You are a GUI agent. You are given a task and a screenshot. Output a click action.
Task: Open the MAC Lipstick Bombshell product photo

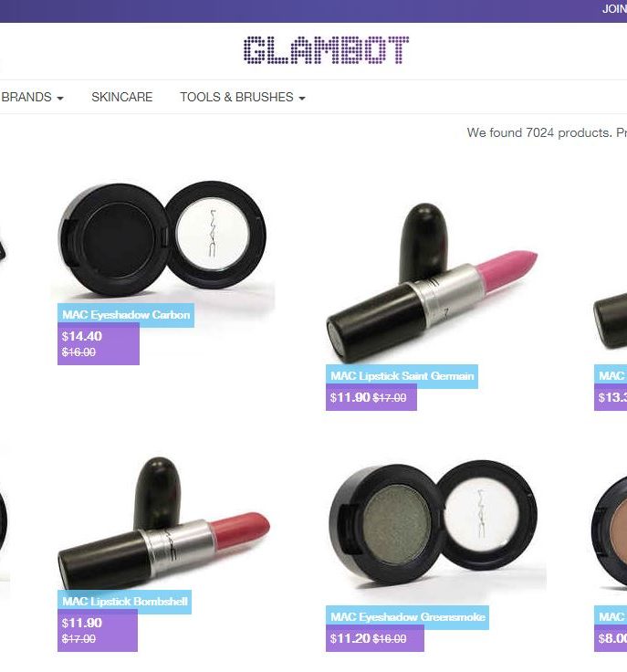pyautogui.click(x=163, y=523)
